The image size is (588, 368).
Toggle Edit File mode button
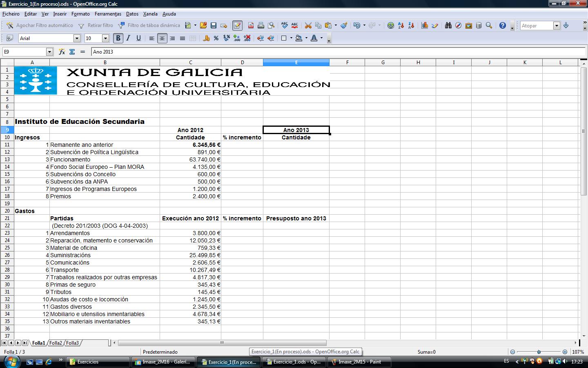coord(237,25)
